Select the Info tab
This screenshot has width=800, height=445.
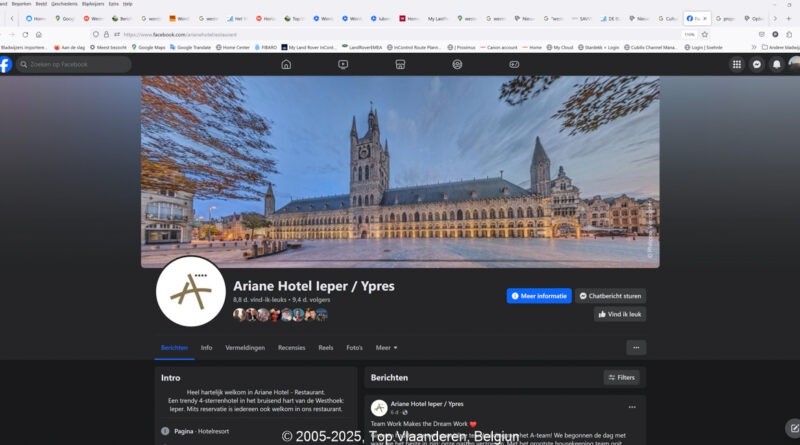(x=206, y=348)
